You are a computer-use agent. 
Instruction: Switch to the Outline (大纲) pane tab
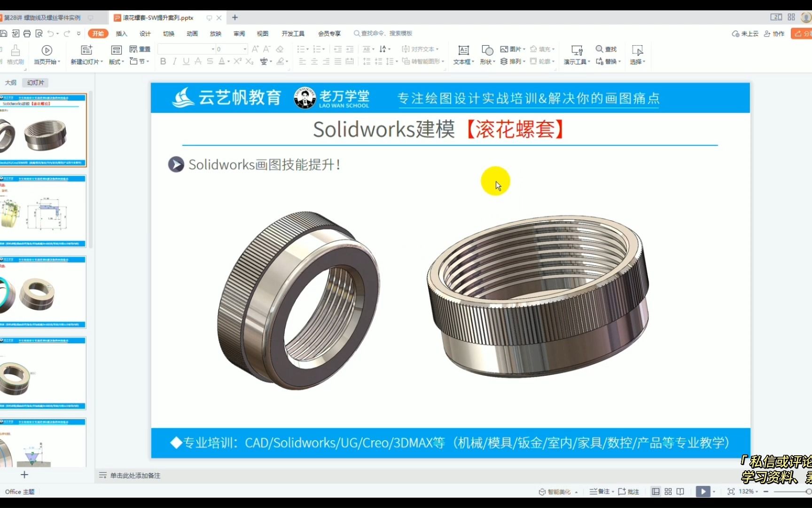point(11,83)
